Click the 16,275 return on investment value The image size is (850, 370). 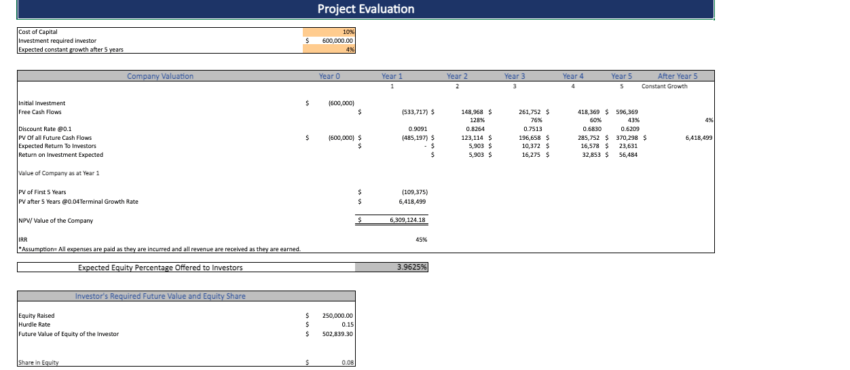532,154
